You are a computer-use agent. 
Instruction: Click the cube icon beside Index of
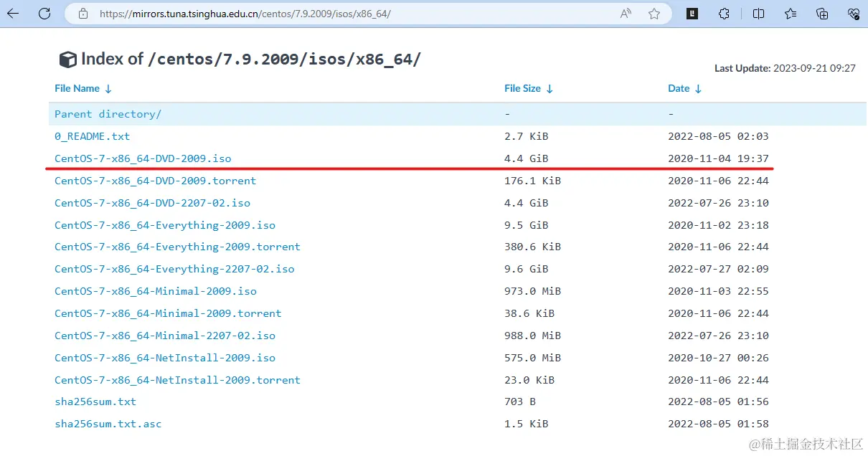pos(67,60)
